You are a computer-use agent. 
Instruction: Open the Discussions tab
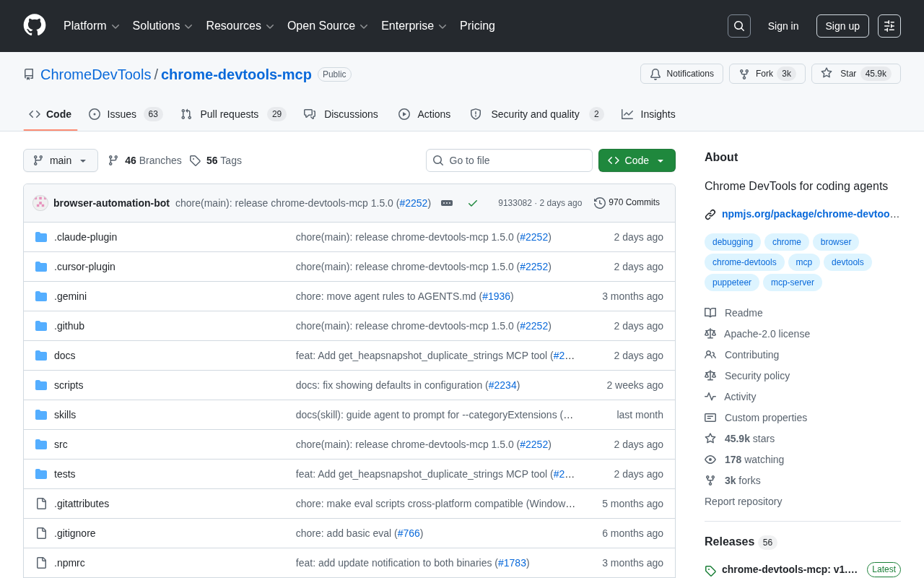[341, 114]
